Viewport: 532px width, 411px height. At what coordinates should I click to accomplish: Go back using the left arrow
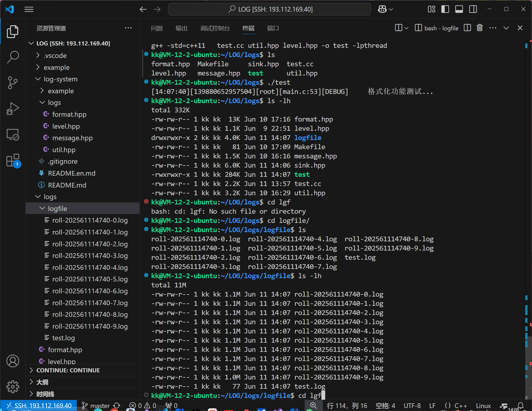pyautogui.click(x=143, y=9)
